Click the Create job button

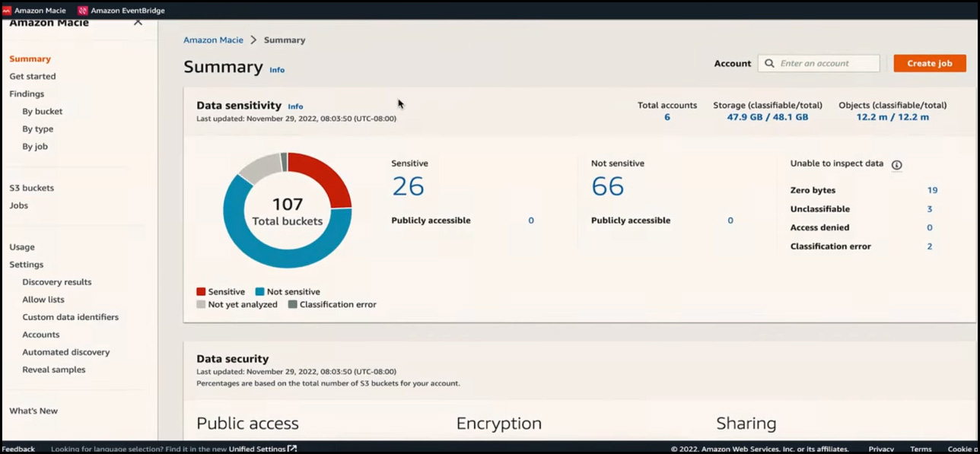[930, 63]
